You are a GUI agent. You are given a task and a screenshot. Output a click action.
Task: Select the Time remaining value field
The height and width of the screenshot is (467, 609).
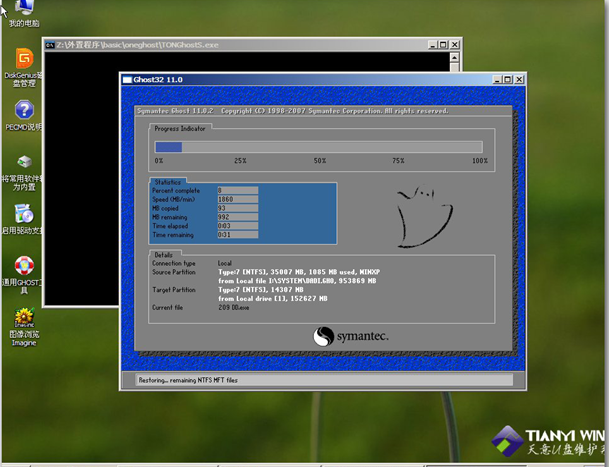click(237, 234)
